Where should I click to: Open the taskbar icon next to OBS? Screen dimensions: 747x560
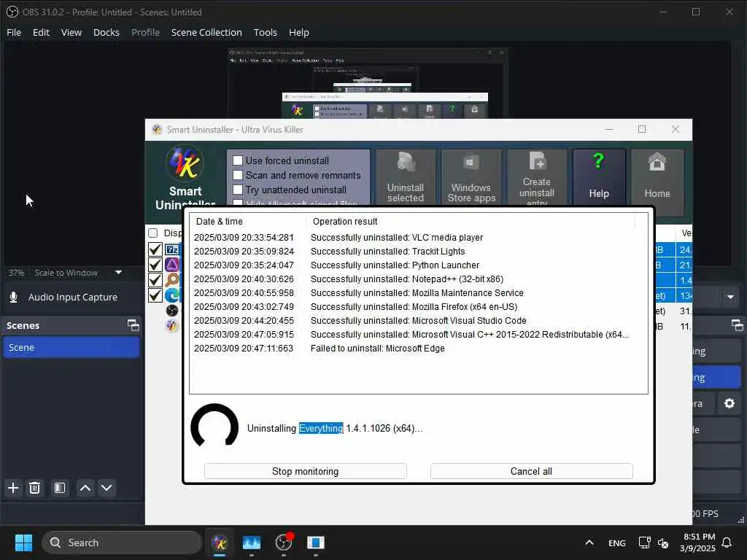click(315, 542)
